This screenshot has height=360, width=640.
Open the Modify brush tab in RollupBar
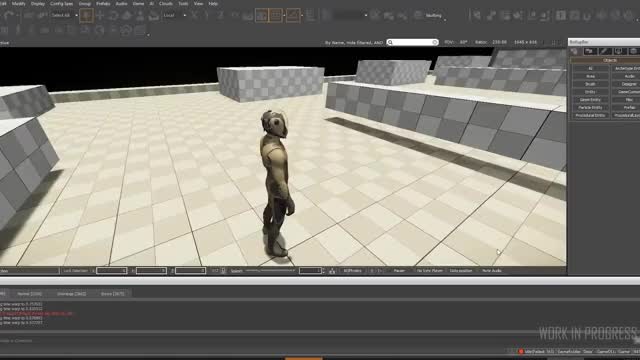[604, 51]
